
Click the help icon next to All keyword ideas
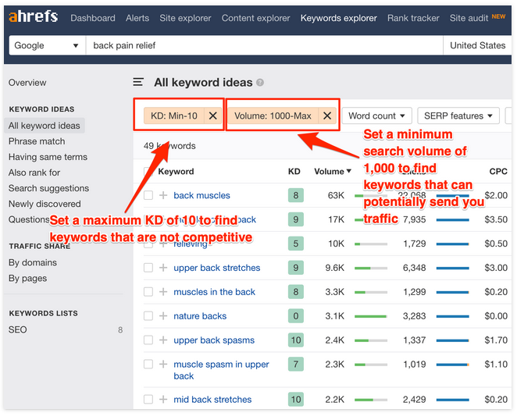point(260,83)
